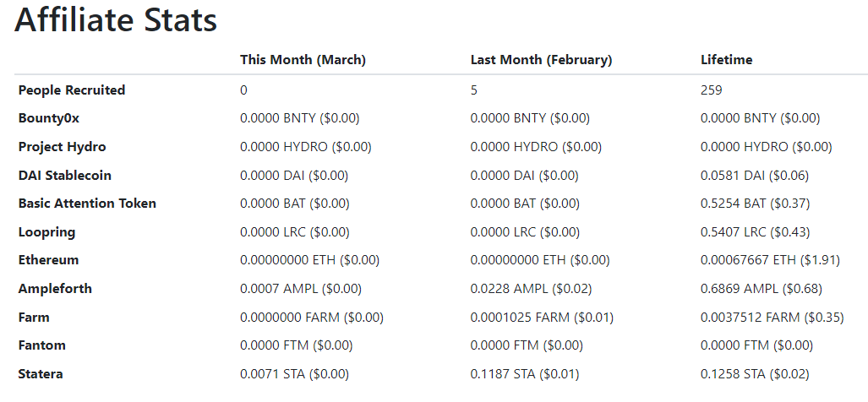Click the Ethereum row label

48,260
